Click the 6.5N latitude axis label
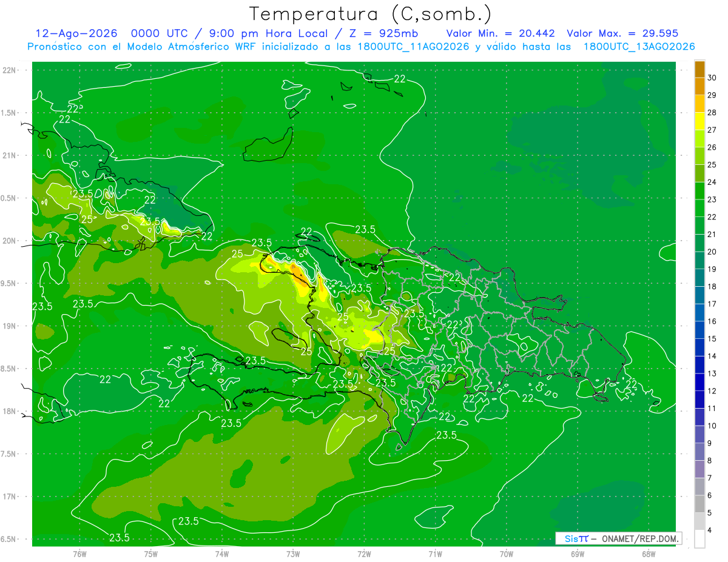This screenshot has height=562, width=728. (x=9, y=539)
